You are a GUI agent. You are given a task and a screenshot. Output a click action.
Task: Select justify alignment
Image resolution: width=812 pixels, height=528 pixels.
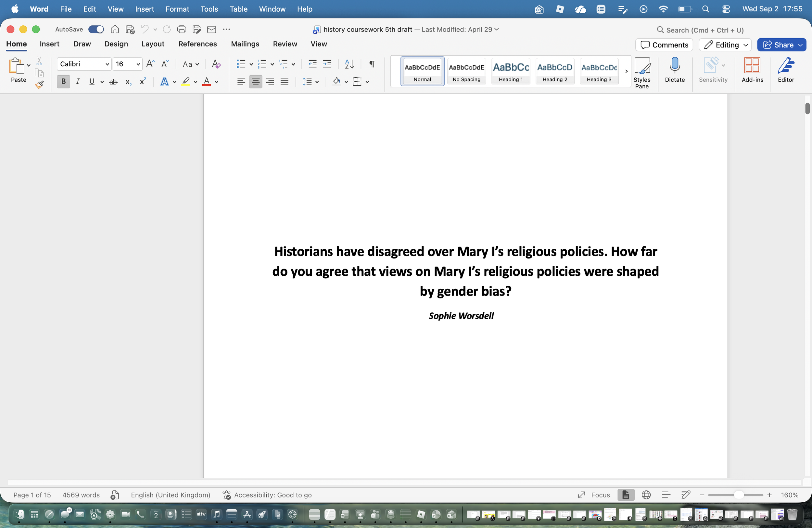[284, 82]
